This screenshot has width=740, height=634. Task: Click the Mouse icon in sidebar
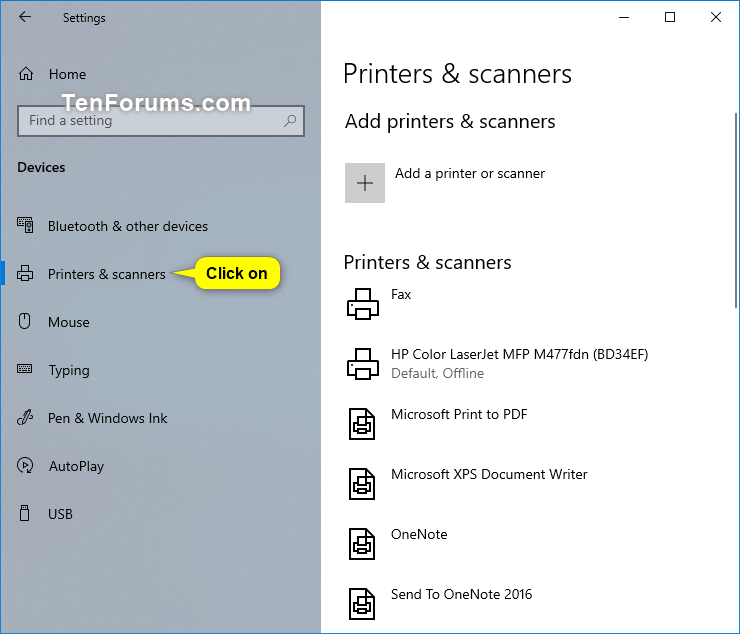[x=24, y=321]
